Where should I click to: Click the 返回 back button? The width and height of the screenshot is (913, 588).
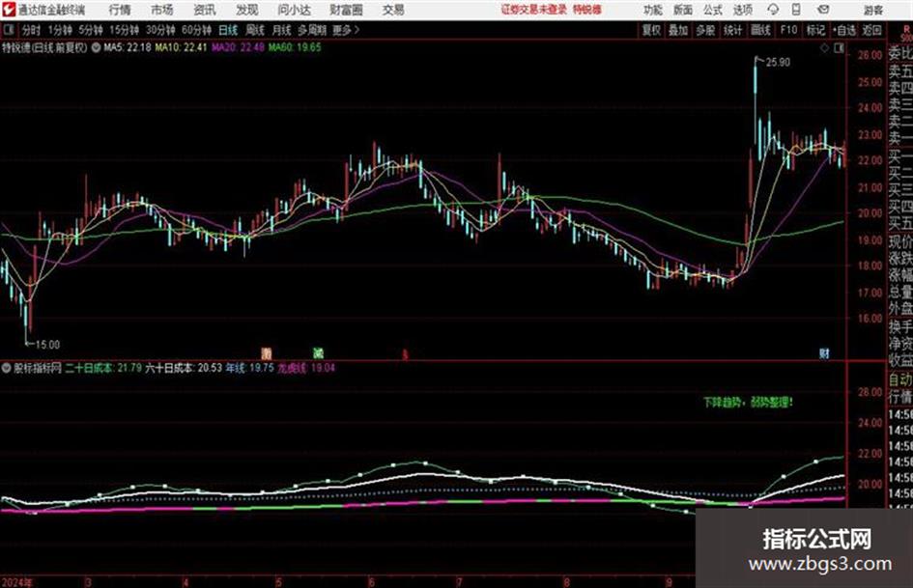click(x=871, y=30)
